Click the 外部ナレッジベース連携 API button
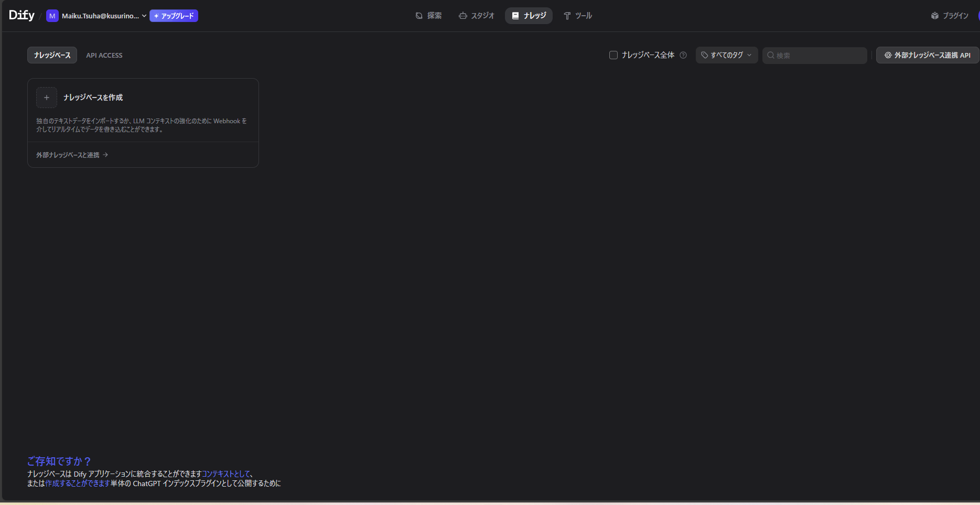 927,55
